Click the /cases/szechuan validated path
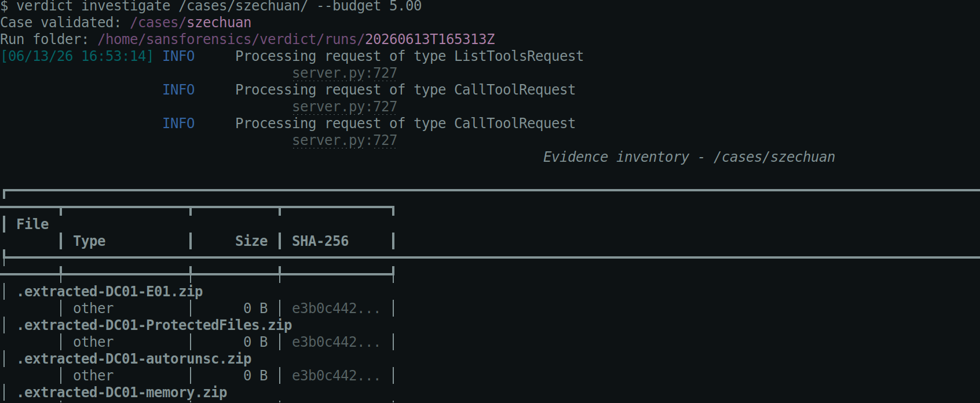This screenshot has height=403, width=980. tap(191, 23)
